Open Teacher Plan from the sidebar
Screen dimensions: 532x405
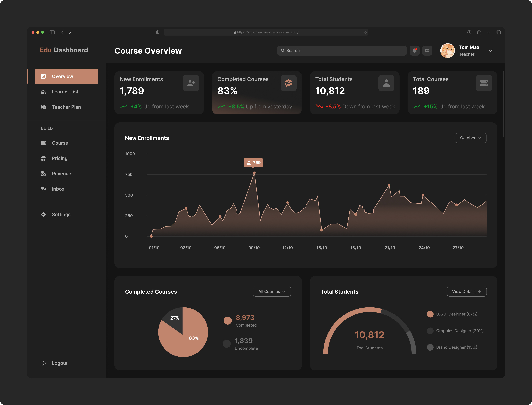coord(66,107)
